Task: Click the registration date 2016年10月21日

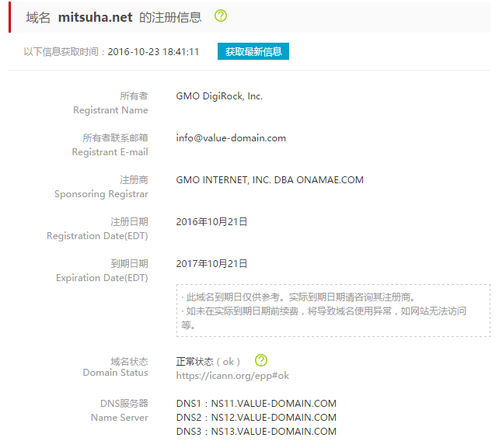Action: (x=211, y=222)
